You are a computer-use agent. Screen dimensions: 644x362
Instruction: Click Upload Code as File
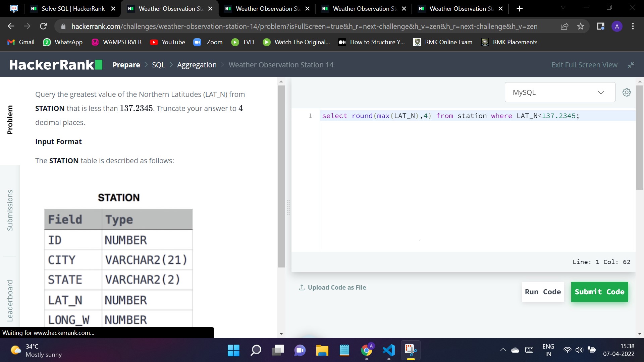point(337,287)
